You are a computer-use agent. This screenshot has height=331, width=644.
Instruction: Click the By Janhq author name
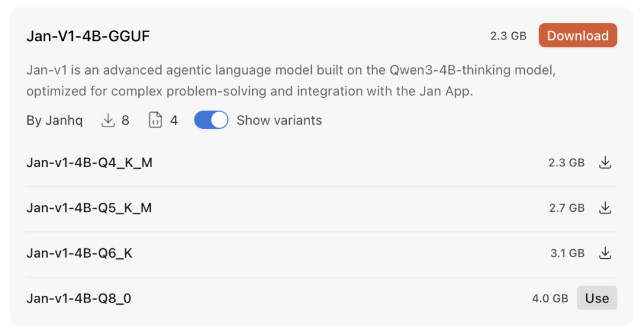click(x=54, y=120)
